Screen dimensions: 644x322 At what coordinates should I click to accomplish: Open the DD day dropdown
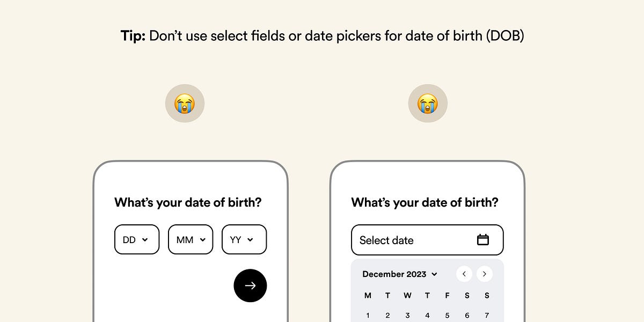137,240
